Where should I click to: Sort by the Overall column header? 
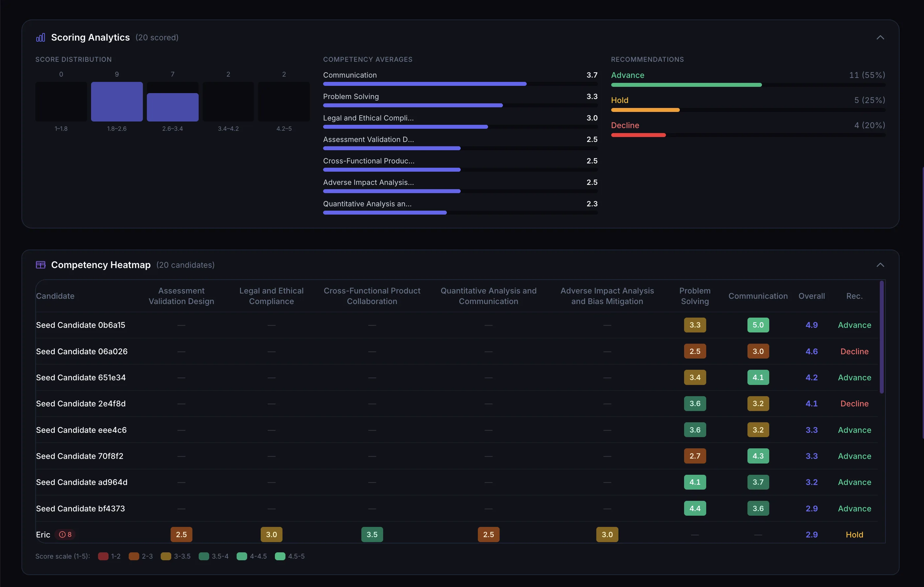pos(811,296)
